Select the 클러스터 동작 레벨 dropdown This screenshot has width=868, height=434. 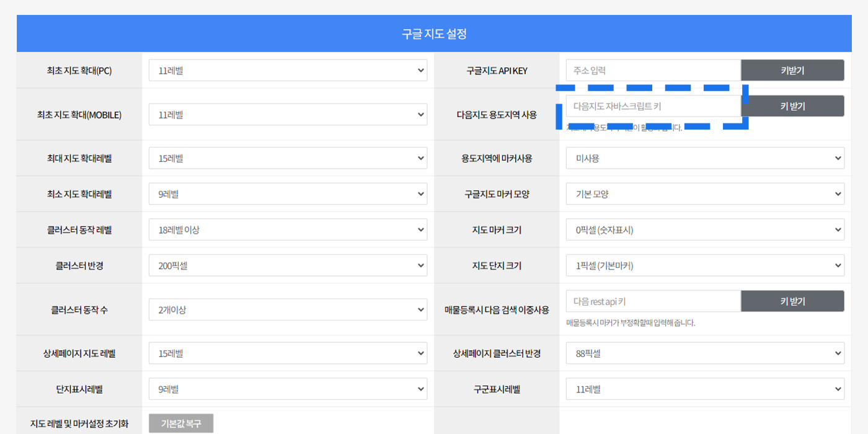288,230
